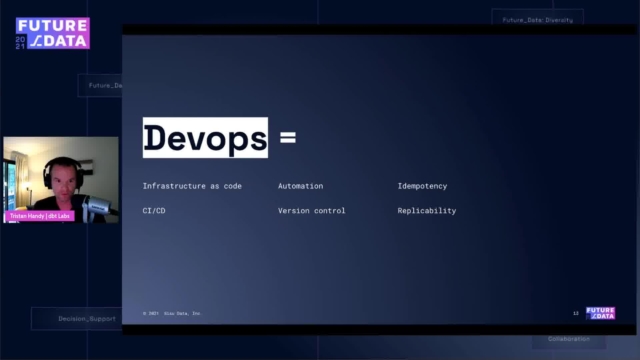Select the CI/CD text
Image resolution: width=640 pixels, height=360 pixels.
point(154,211)
